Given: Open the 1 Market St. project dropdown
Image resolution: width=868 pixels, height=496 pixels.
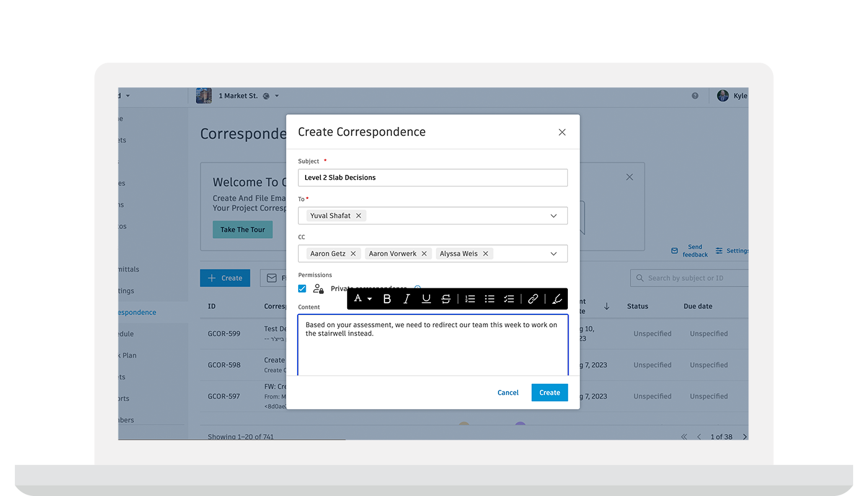Looking at the screenshot, I should coord(277,96).
